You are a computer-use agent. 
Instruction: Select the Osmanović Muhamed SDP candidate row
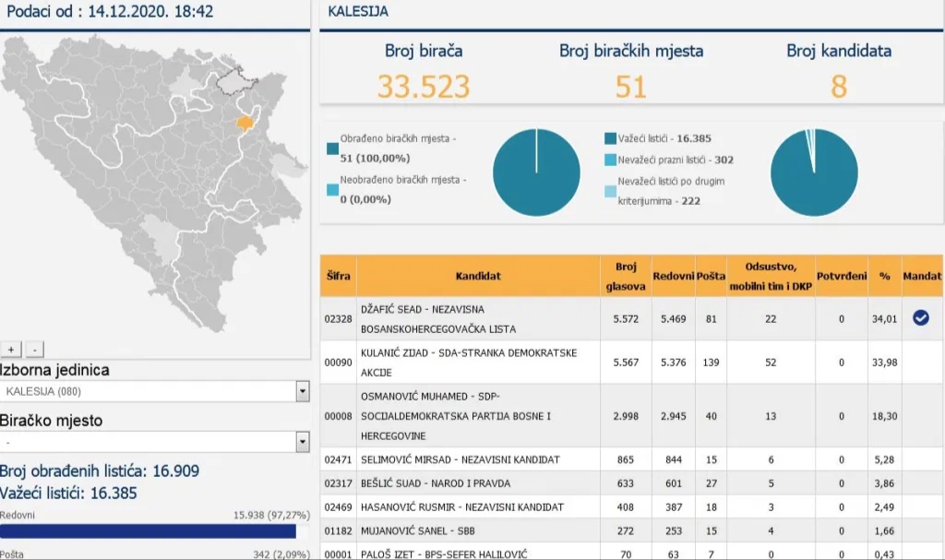tap(478, 416)
